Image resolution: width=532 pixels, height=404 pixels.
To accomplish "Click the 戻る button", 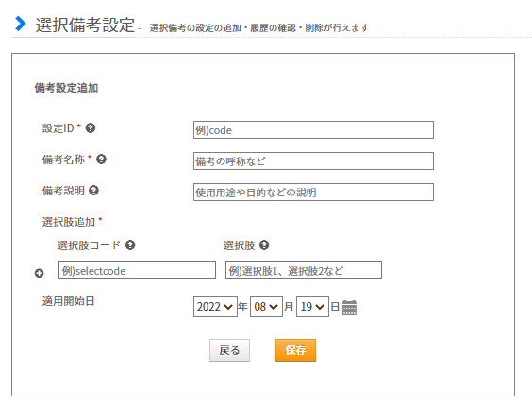I will [x=230, y=350].
